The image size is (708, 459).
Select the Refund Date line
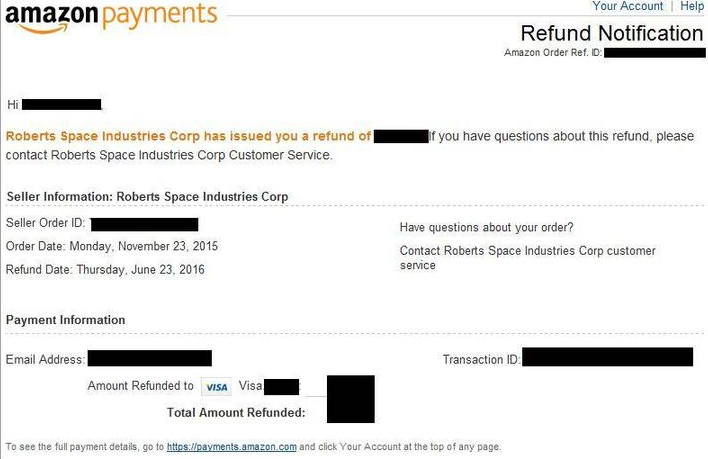pos(105,269)
